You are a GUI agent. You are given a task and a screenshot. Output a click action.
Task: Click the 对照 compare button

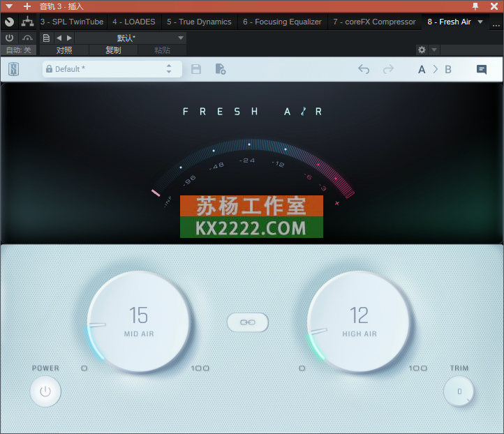tap(64, 50)
